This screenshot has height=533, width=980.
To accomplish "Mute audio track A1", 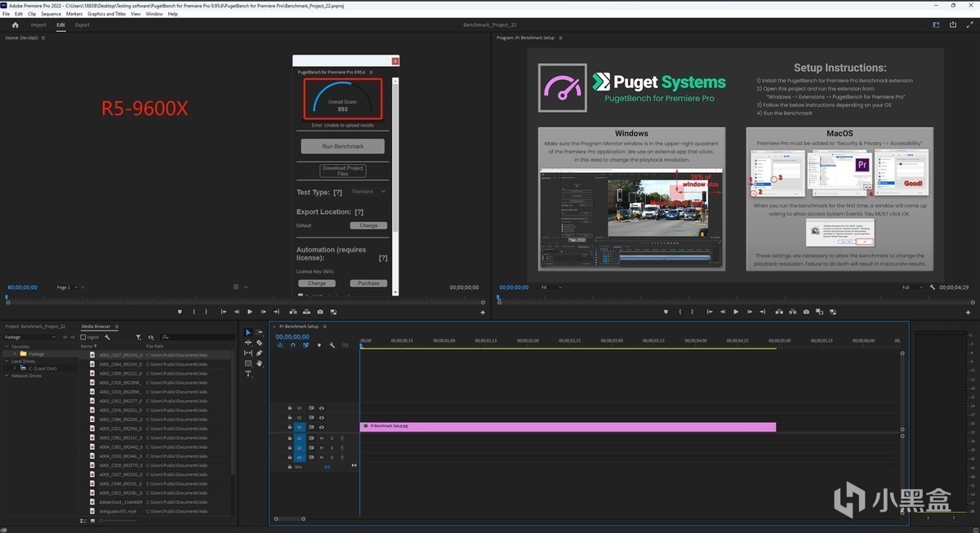I will (x=321, y=438).
